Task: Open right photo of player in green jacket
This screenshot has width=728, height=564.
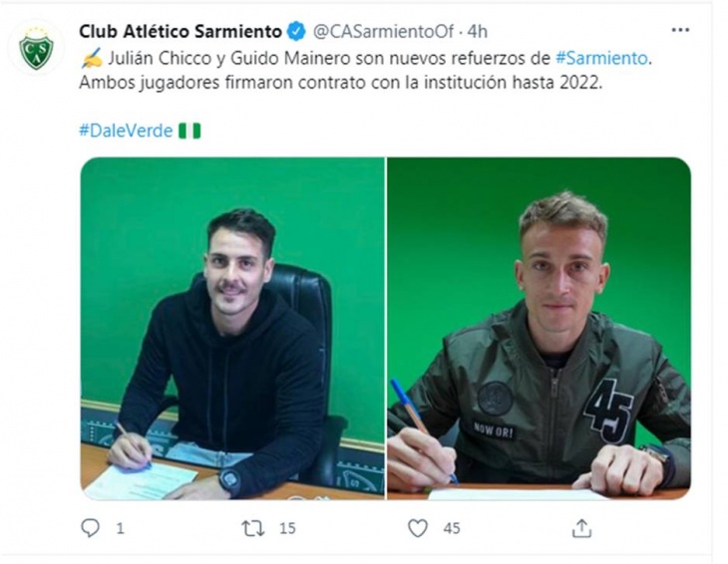Action: [x=540, y=329]
